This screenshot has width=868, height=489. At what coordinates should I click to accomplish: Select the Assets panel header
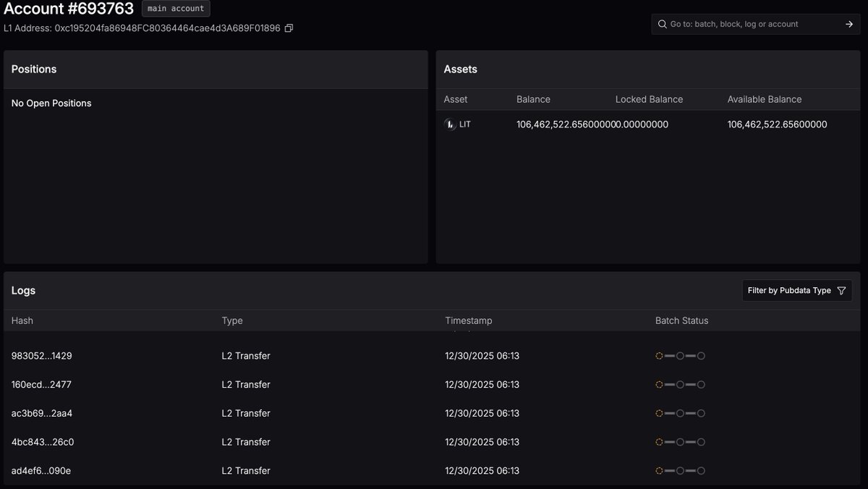461,69
